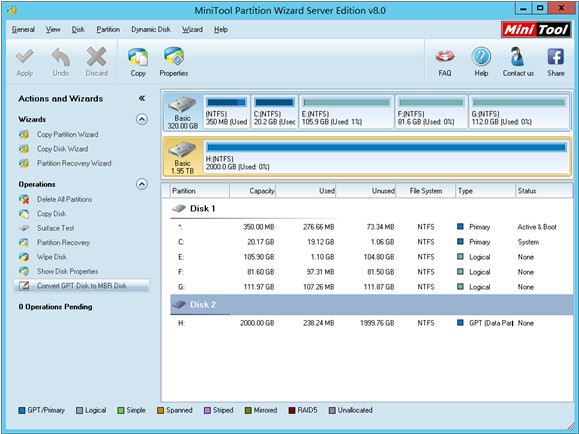The height and width of the screenshot is (434, 579).
Task: Click the app icon in title bar
Action: tap(12, 10)
